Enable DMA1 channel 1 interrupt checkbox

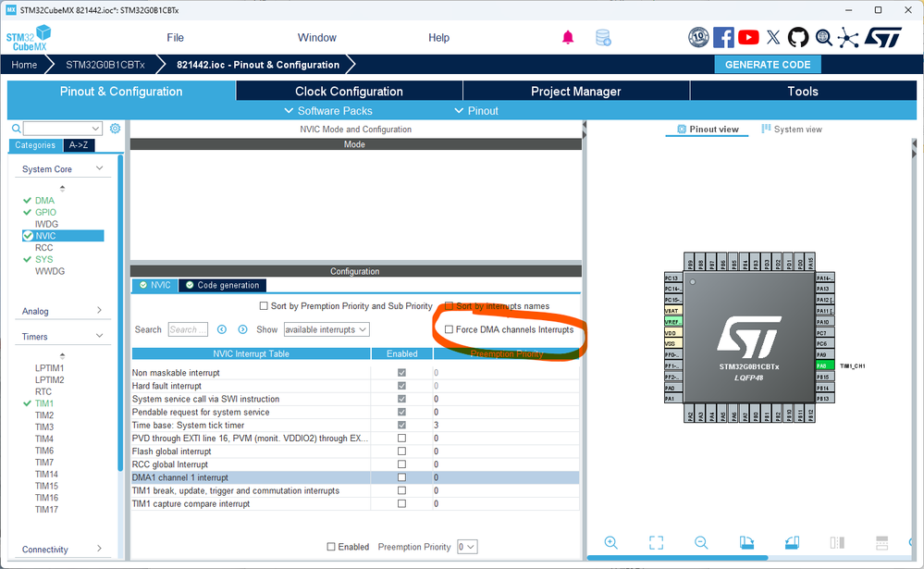[x=402, y=477]
